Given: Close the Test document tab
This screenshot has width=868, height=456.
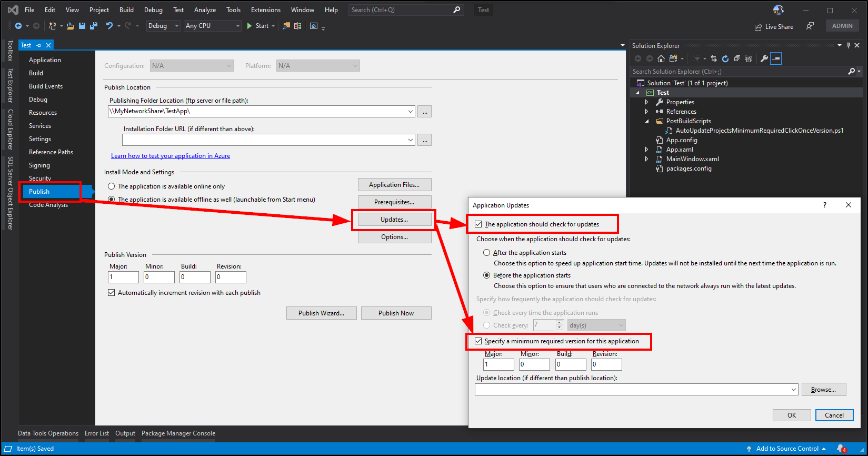Looking at the screenshot, I should [48, 45].
